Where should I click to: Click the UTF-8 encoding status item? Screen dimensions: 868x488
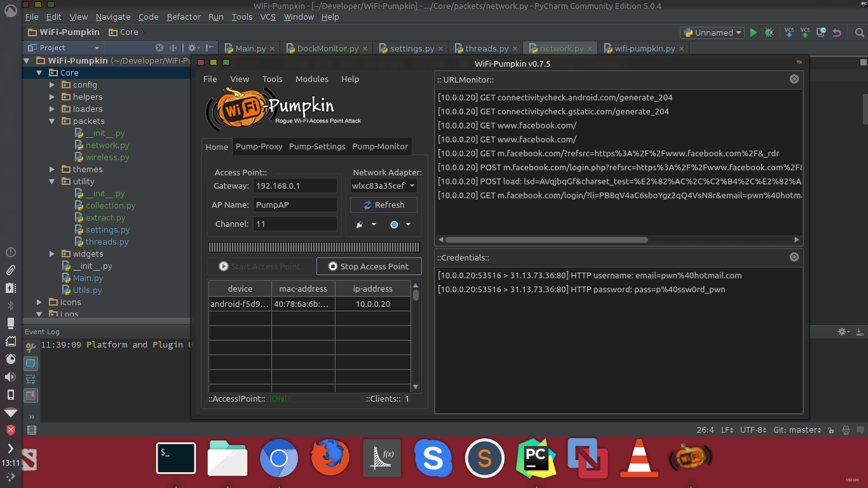point(754,430)
